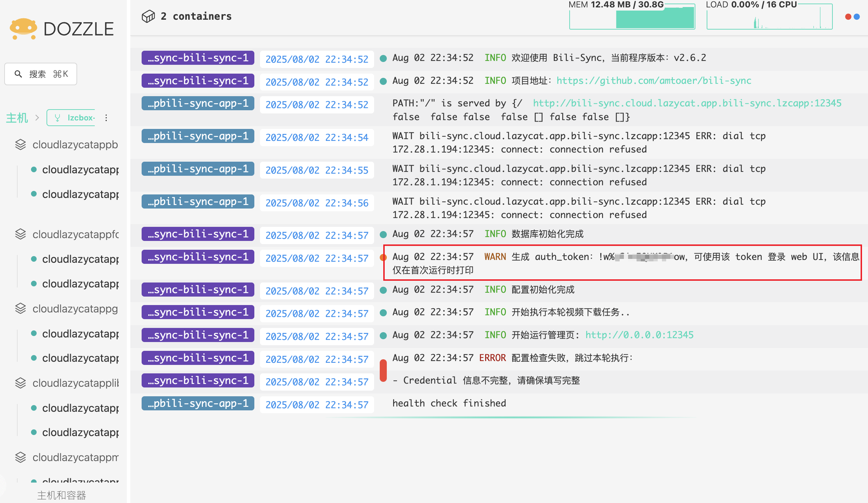Open the bili-sync.lzcapp:12345 served URL link
Screen dimensions: 868x503
click(x=687, y=103)
